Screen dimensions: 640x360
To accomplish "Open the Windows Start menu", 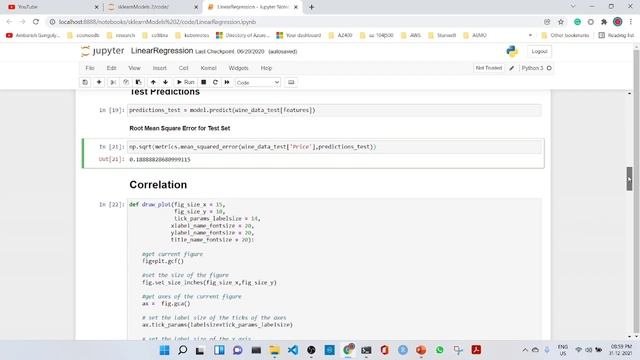I will [164, 350].
